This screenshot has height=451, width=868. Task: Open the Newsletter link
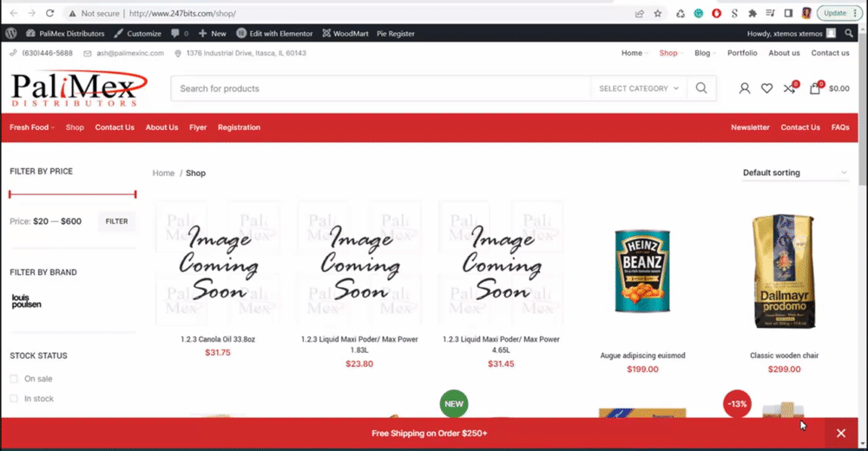[750, 127]
